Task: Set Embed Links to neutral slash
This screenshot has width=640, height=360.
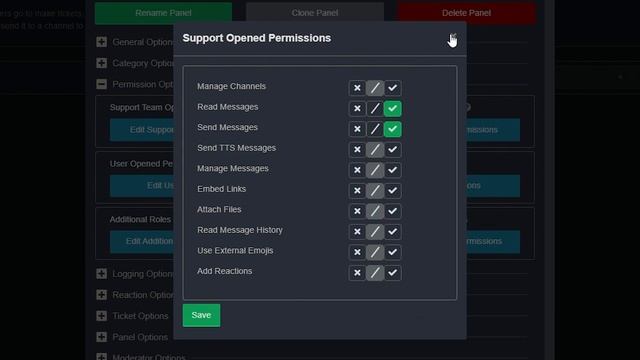Action: pos(375,191)
